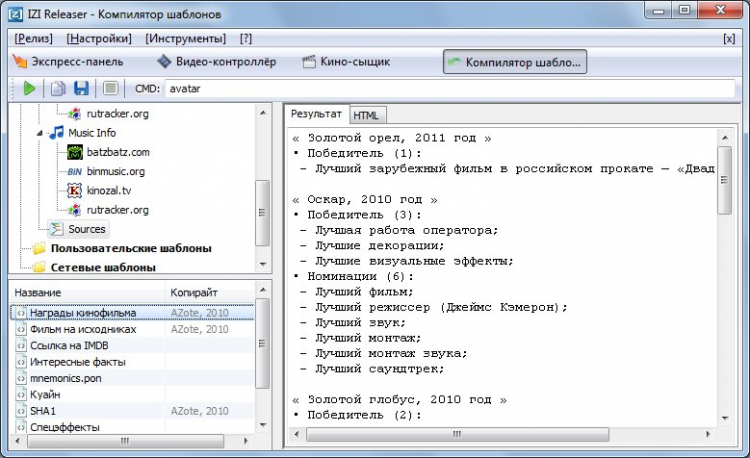750x458 pixels.
Task: Select the Sources tree item
Action: point(78,229)
